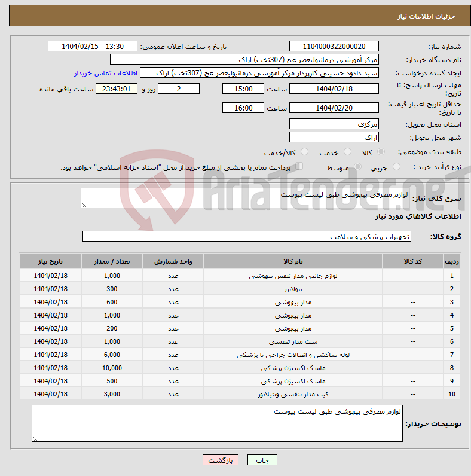Click the کد کالا column header
471x476 pixels.
point(413,261)
